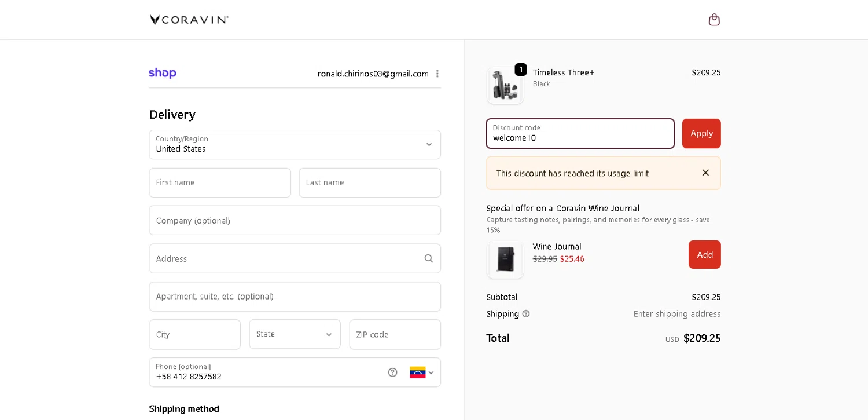Viewport: 868px width, 420px height.
Task: Click the email ronald.chirinos03@gmail.com
Action: pos(373,74)
